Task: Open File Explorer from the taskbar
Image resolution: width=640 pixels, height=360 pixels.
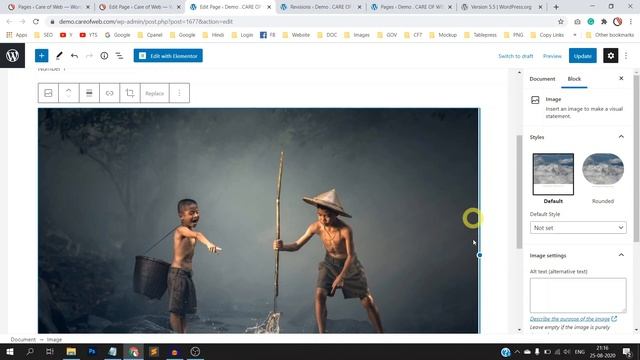Action: tap(71, 351)
